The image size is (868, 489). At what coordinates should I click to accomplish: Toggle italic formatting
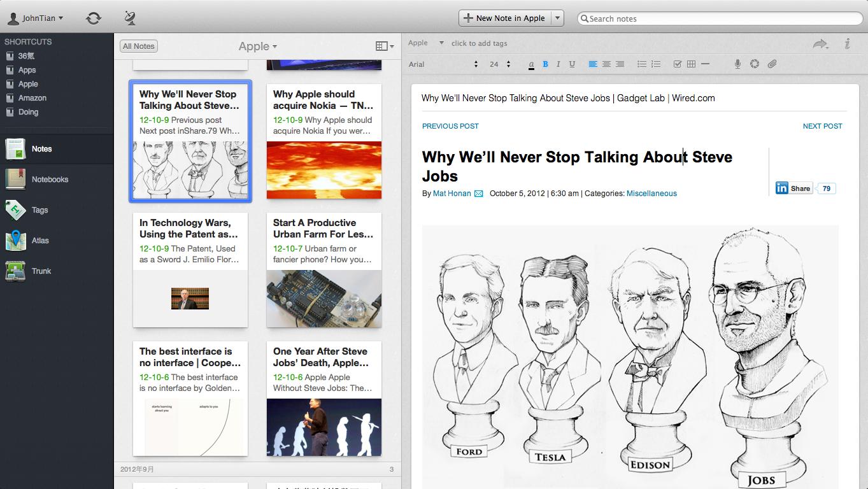tap(559, 64)
